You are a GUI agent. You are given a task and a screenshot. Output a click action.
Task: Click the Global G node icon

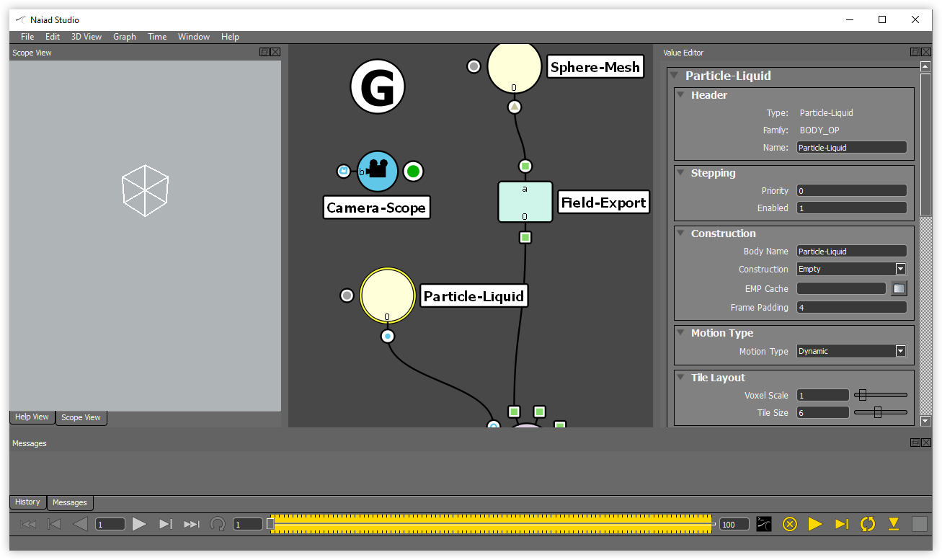(x=378, y=86)
